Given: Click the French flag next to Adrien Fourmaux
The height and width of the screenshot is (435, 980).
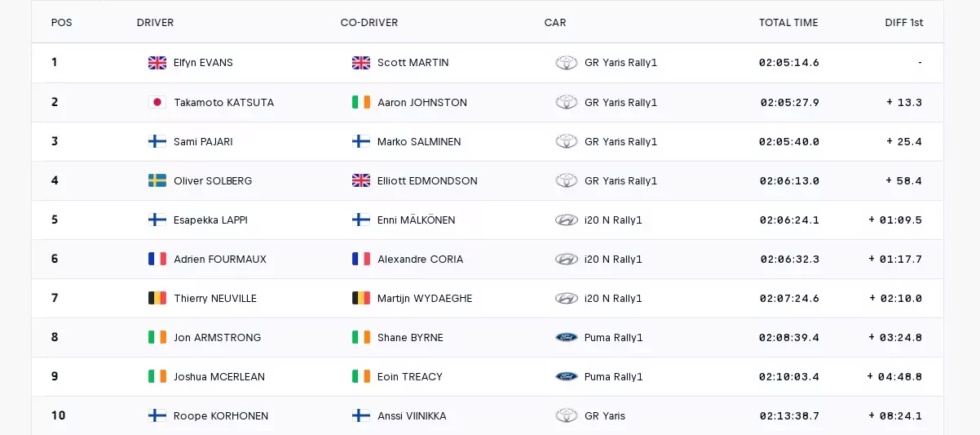Looking at the screenshot, I should click(157, 259).
